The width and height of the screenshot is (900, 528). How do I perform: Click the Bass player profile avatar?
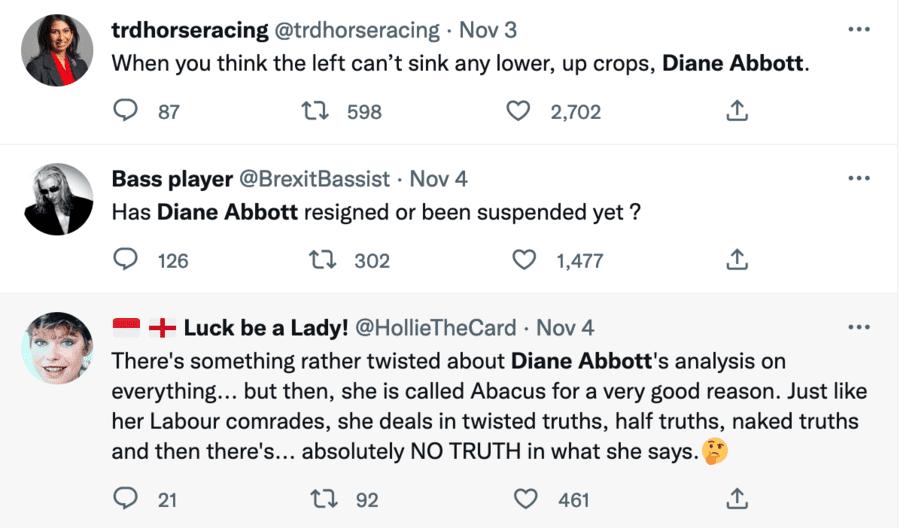click(x=57, y=199)
